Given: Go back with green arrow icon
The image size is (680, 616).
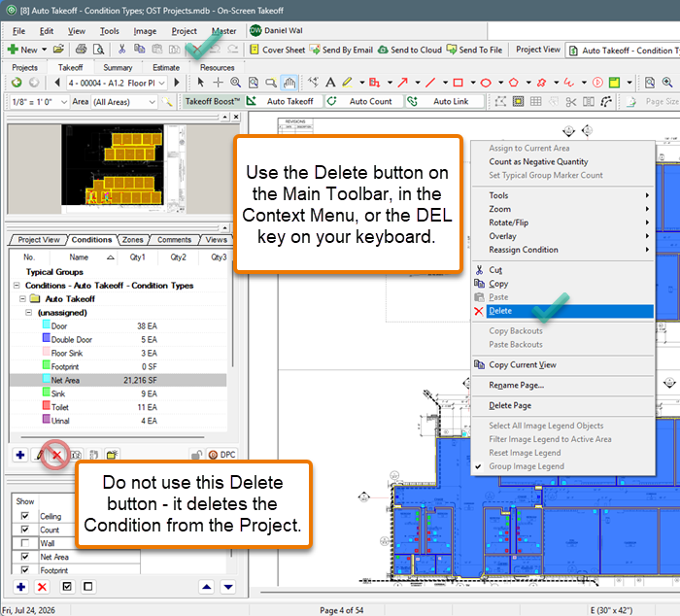Looking at the screenshot, I should (17, 82).
